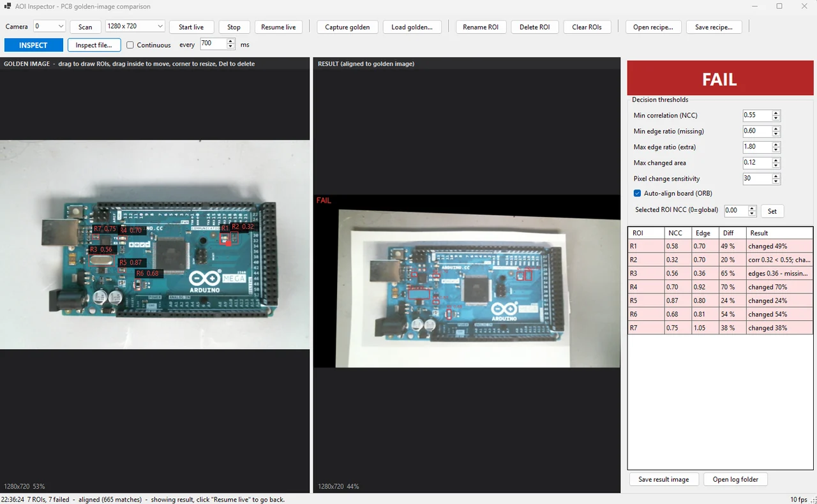Click the Set button for selected ROI NCC
Image resolution: width=817 pixels, height=504 pixels.
click(772, 211)
